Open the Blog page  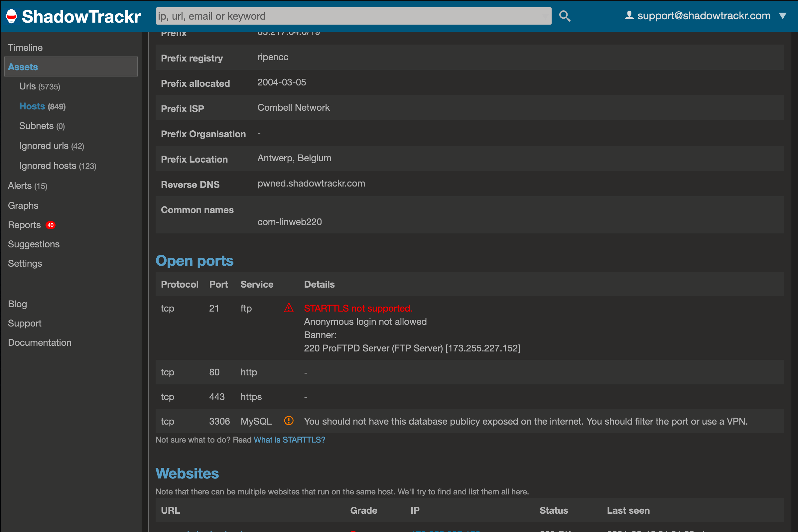[x=17, y=304]
